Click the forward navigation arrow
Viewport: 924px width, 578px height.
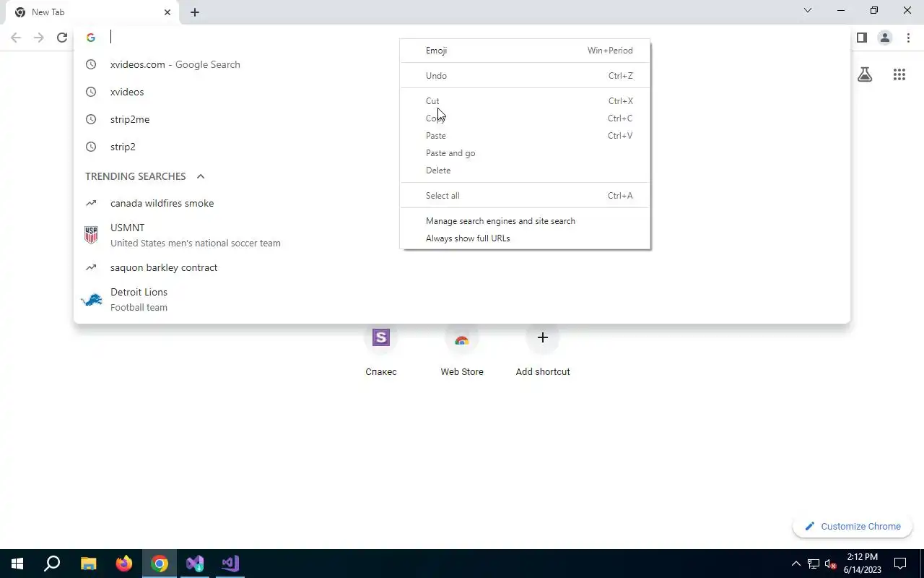click(39, 38)
